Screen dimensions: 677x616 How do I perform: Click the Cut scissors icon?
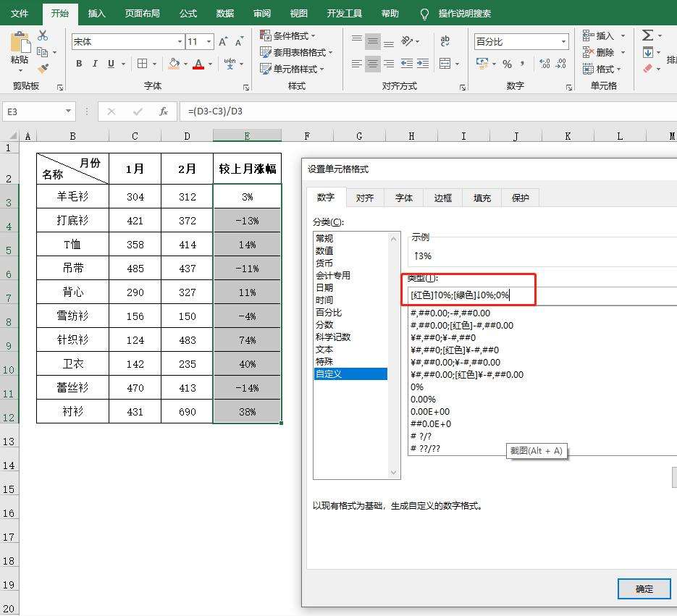[43, 35]
